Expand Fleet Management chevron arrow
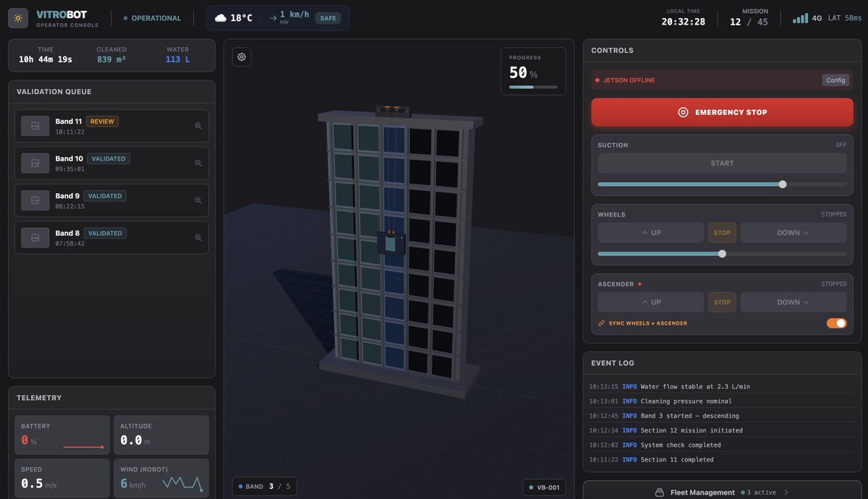This screenshot has height=499, width=868. click(x=786, y=492)
